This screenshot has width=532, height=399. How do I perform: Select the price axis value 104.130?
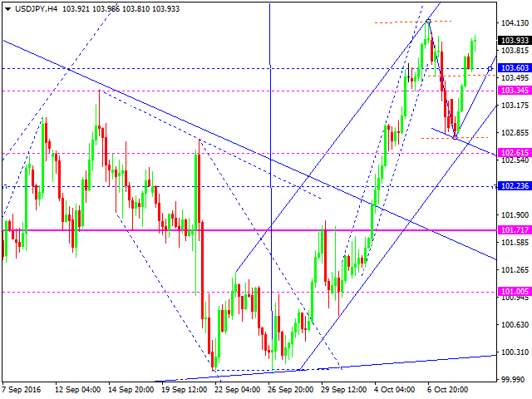click(515, 22)
